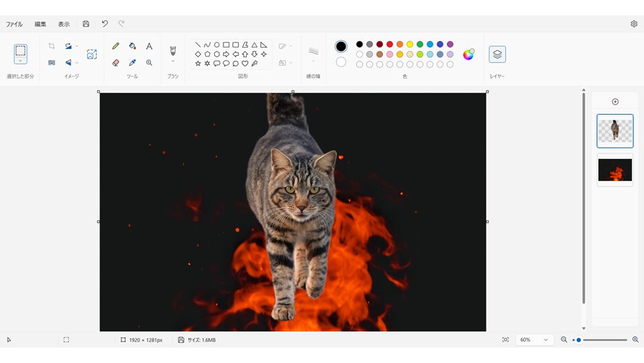
Task: Add a new layer with plus button
Action: [x=615, y=101]
